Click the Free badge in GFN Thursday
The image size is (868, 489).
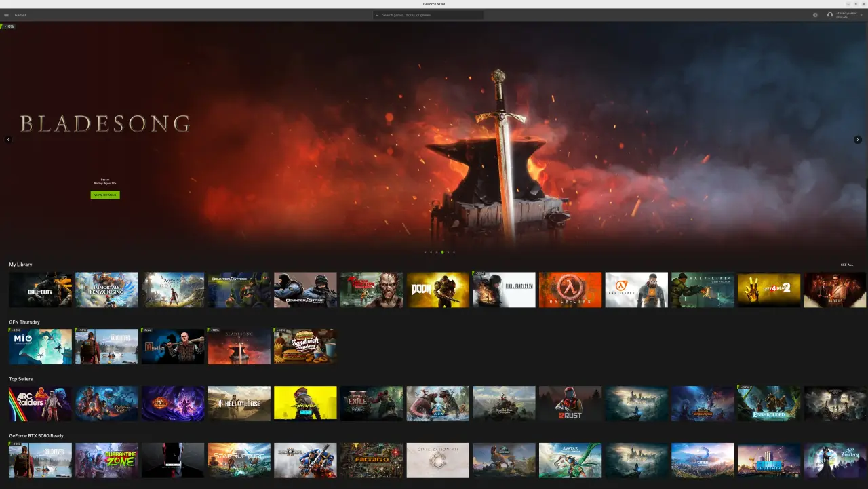(148, 330)
